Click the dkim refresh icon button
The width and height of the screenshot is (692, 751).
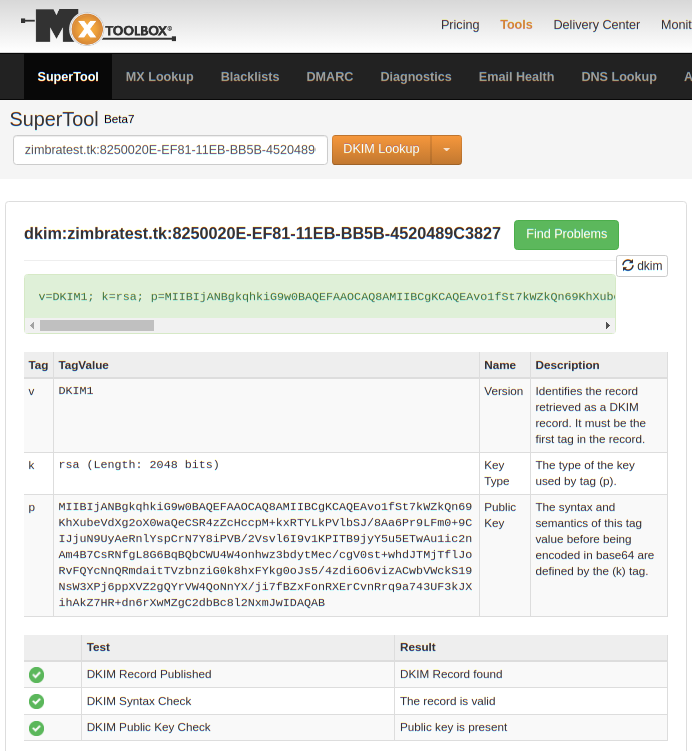pyautogui.click(x=641, y=266)
